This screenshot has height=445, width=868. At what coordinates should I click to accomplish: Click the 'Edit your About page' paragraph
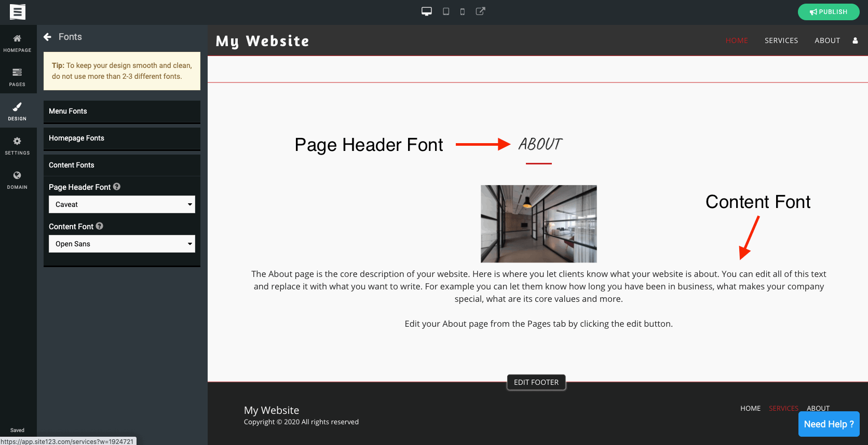(x=539, y=324)
